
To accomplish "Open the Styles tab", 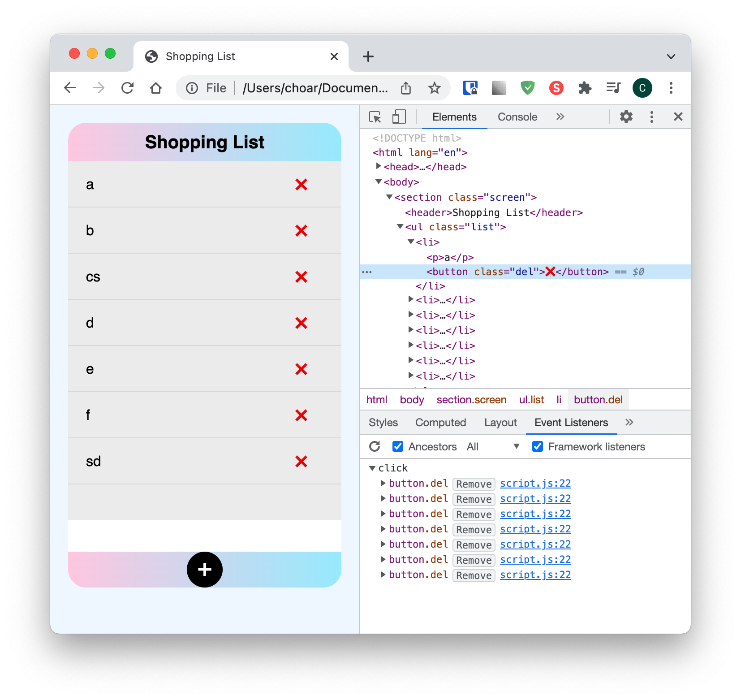I will (x=383, y=423).
